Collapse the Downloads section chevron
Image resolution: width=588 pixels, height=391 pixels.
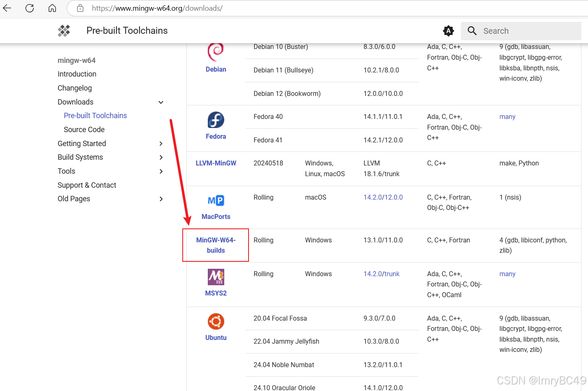[x=161, y=102]
